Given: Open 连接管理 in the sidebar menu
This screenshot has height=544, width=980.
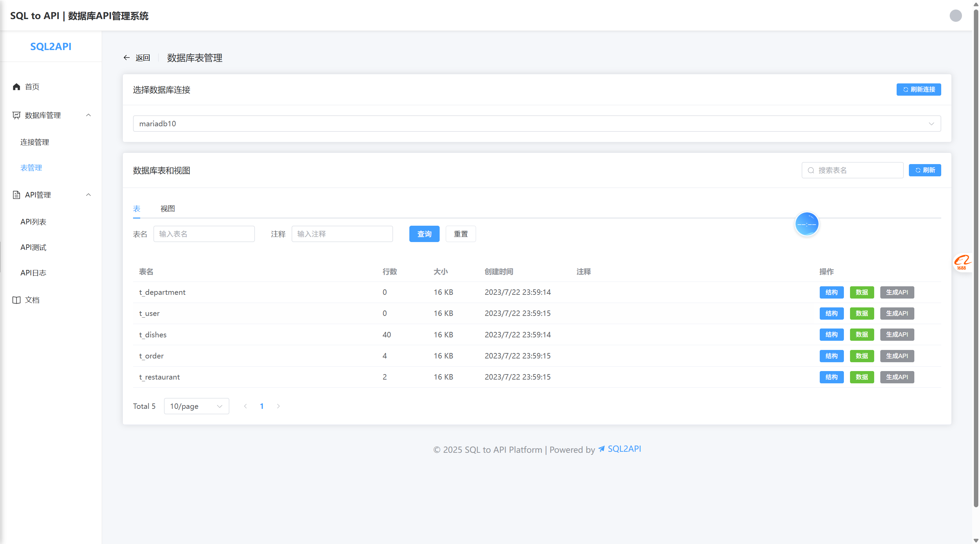Looking at the screenshot, I should point(35,142).
